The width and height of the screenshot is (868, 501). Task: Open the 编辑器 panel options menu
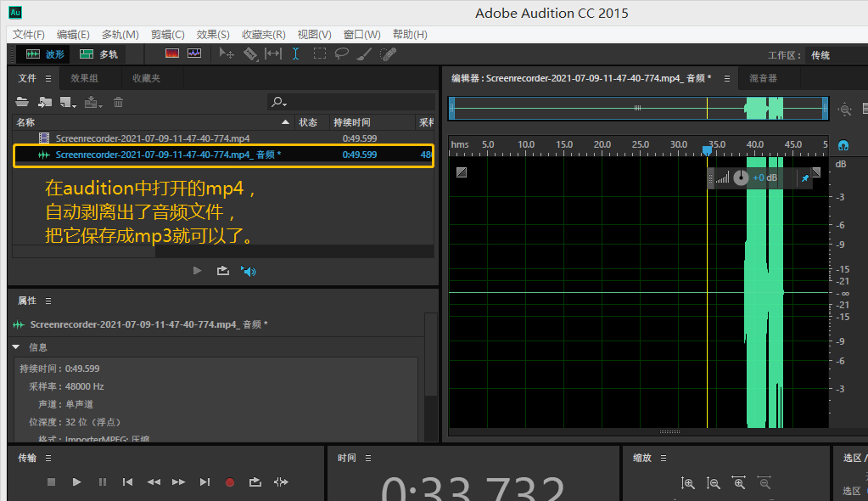point(727,79)
